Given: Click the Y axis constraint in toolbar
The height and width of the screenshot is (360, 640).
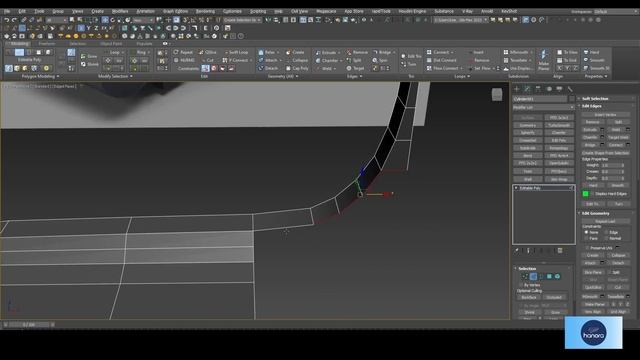Looking at the screenshot, I should 89,28.
